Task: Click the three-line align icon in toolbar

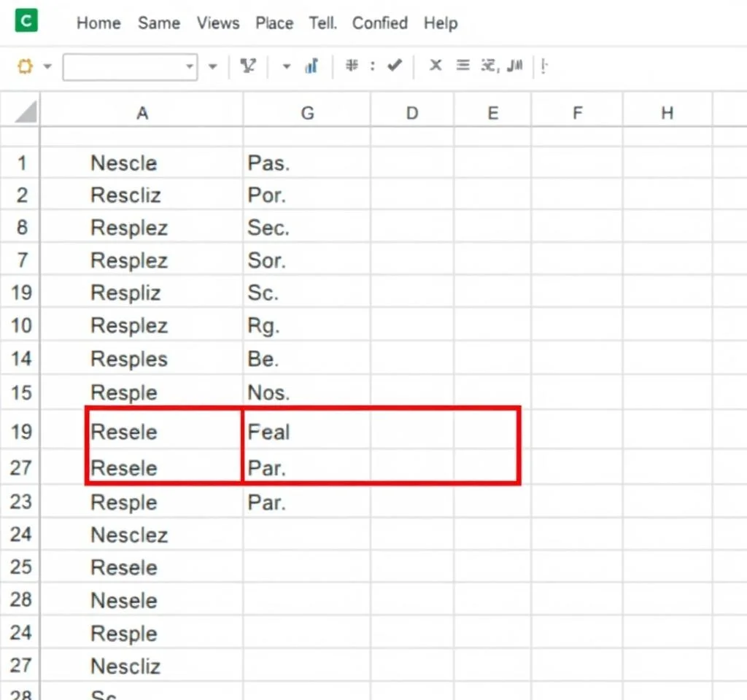Action: (x=462, y=66)
